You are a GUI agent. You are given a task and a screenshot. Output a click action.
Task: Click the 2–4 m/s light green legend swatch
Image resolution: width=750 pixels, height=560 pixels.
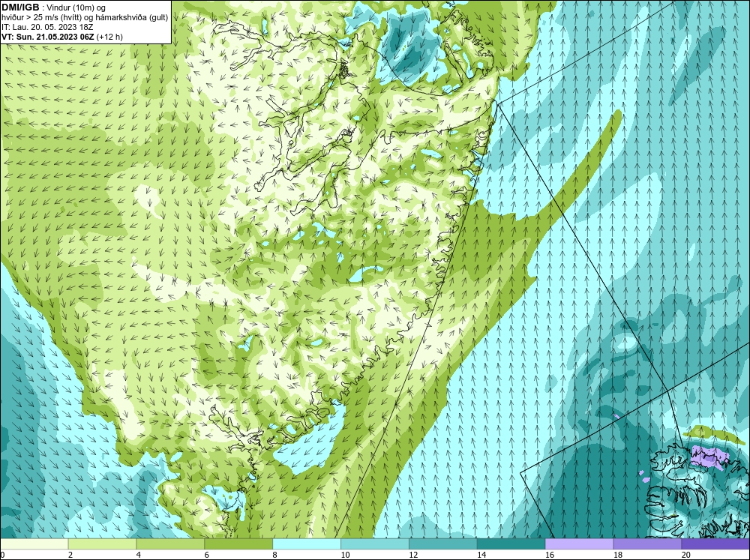102,544
